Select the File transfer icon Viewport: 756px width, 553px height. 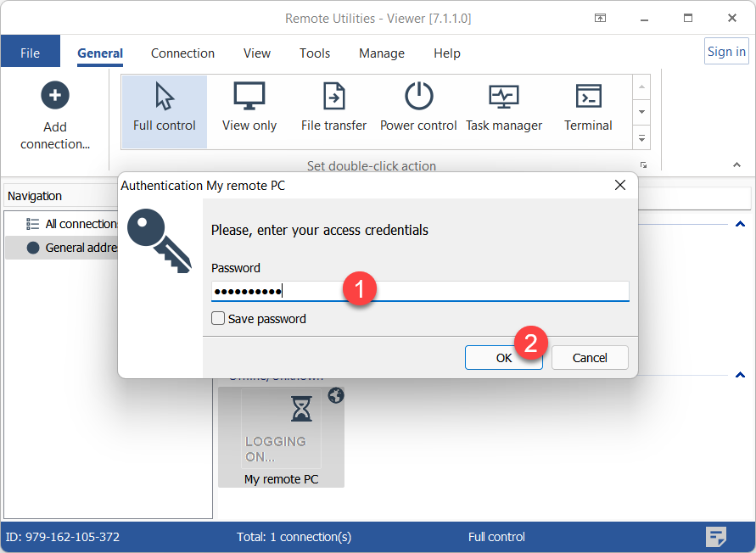click(x=334, y=97)
